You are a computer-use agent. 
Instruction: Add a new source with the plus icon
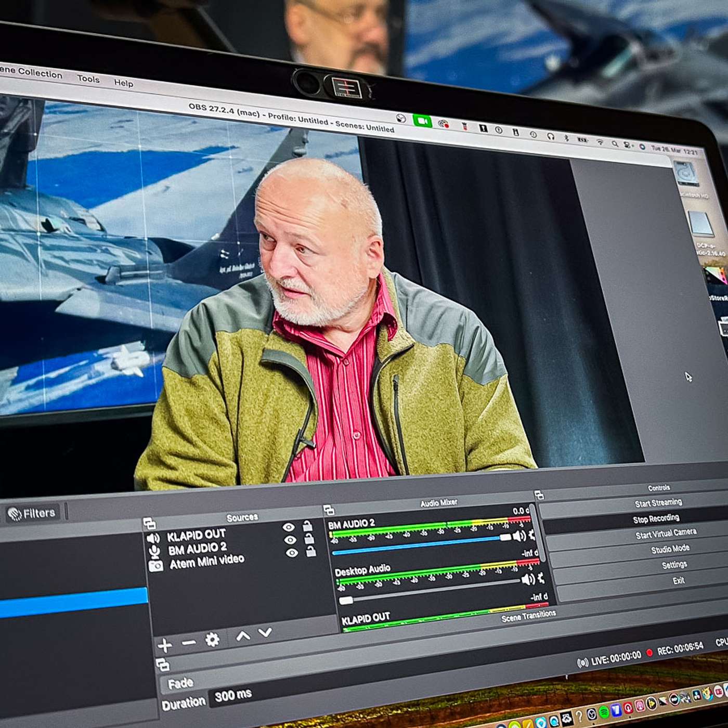pyautogui.click(x=165, y=645)
